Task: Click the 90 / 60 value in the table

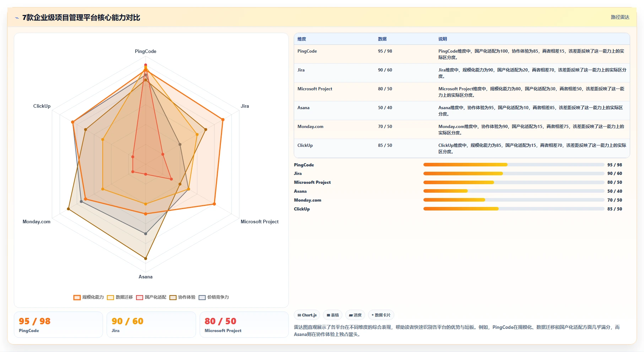Action: (x=385, y=70)
